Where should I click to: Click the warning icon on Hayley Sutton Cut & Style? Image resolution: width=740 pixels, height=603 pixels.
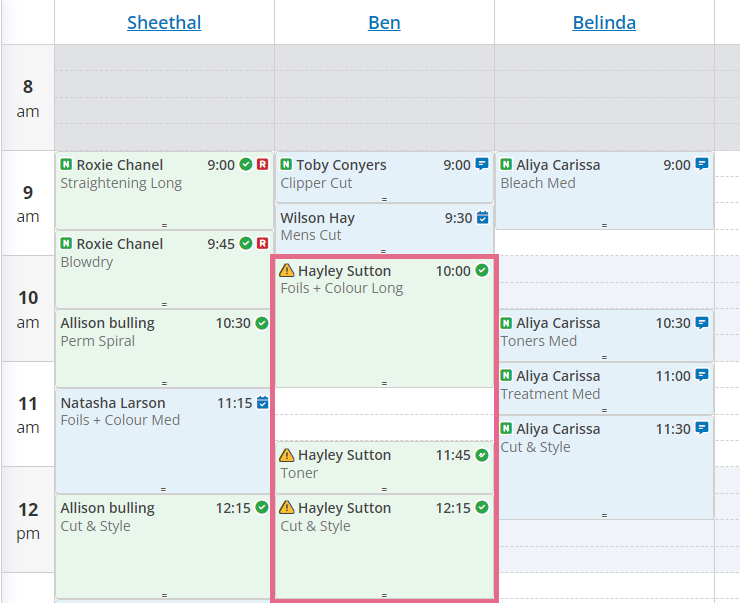[286, 507]
